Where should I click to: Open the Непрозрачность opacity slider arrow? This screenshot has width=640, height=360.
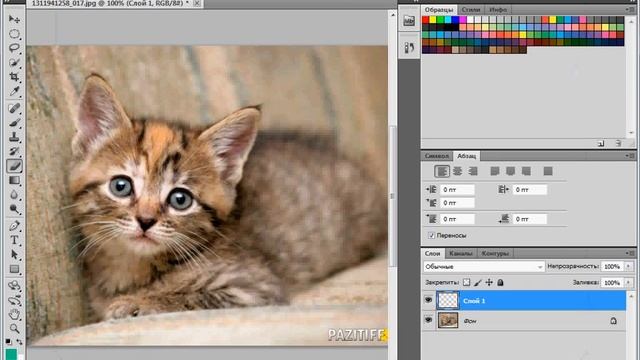pyautogui.click(x=628, y=266)
